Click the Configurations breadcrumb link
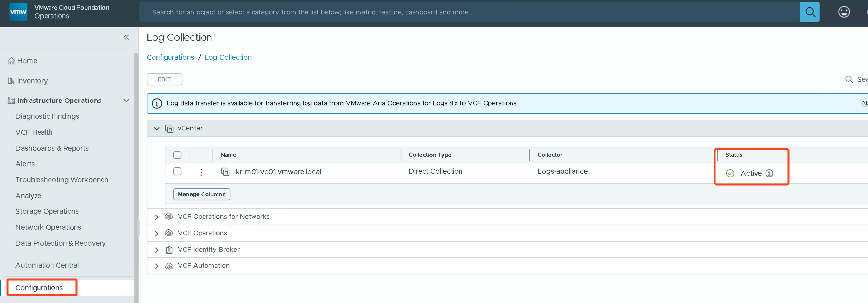The width and height of the screenshot is (868, 303). (x=170, y=57)
